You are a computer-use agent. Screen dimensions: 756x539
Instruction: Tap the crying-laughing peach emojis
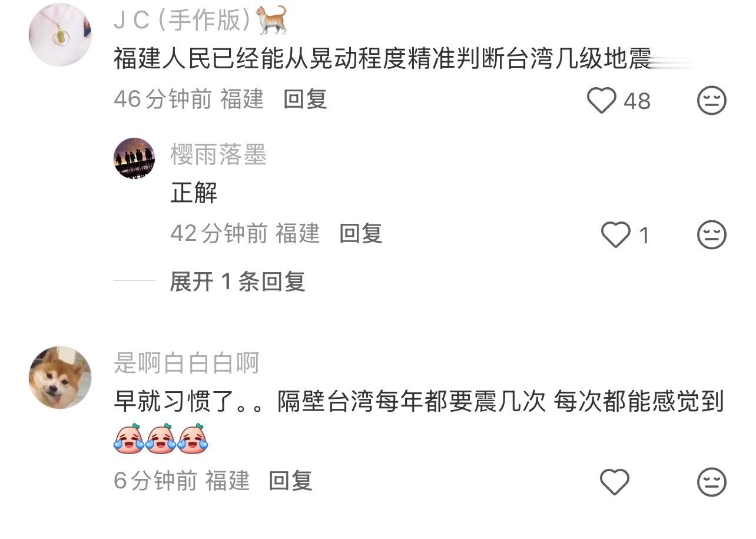point(161,439)
